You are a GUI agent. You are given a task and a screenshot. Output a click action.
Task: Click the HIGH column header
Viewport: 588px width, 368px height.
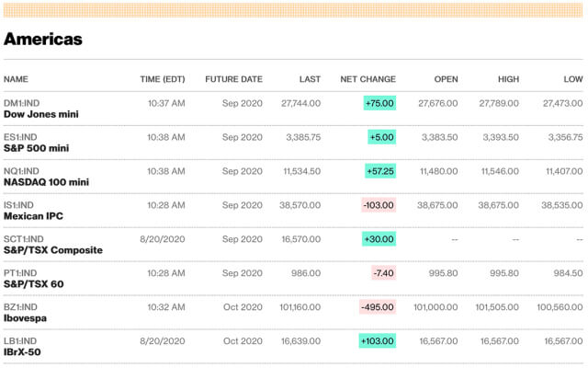508,79
